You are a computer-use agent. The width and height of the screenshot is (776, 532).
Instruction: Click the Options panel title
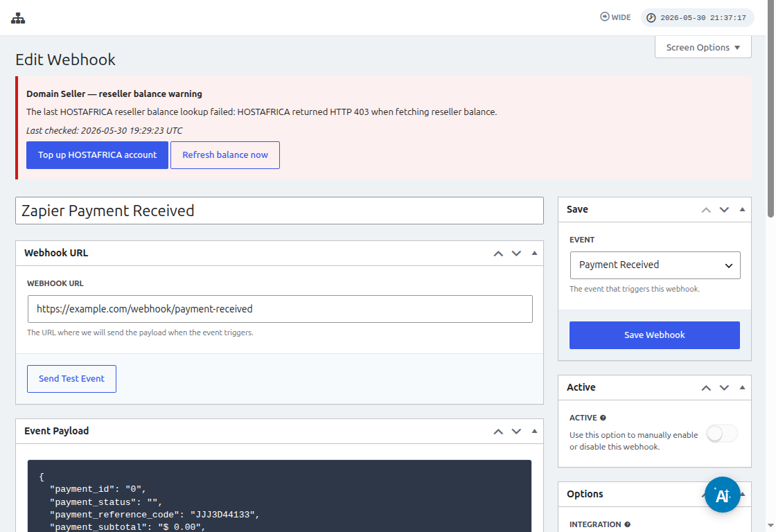tap(585, 494)
